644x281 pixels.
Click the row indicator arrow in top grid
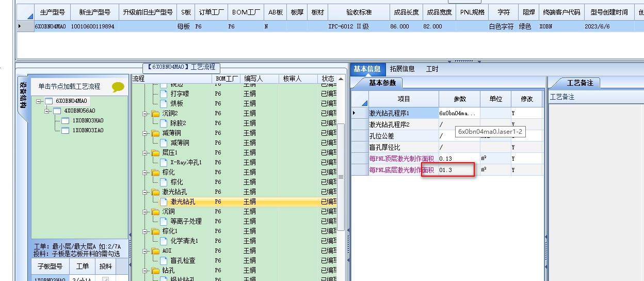pos(20,26)
